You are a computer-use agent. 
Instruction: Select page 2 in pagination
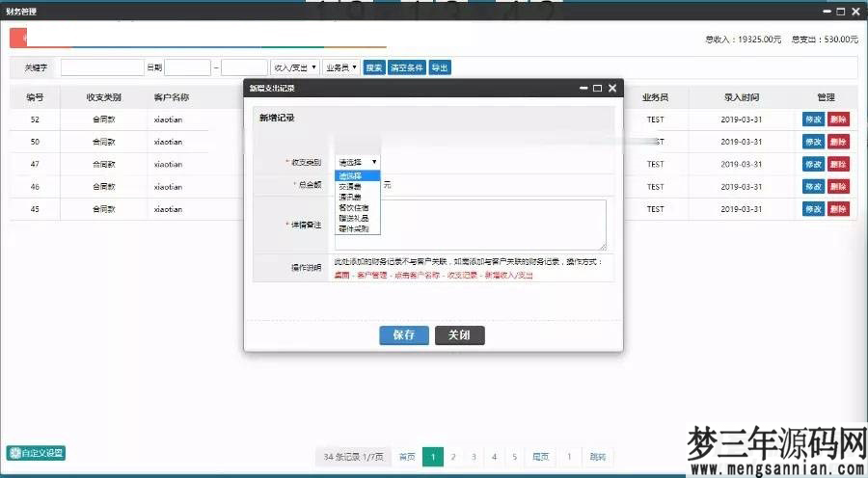(x=453, y=457)
